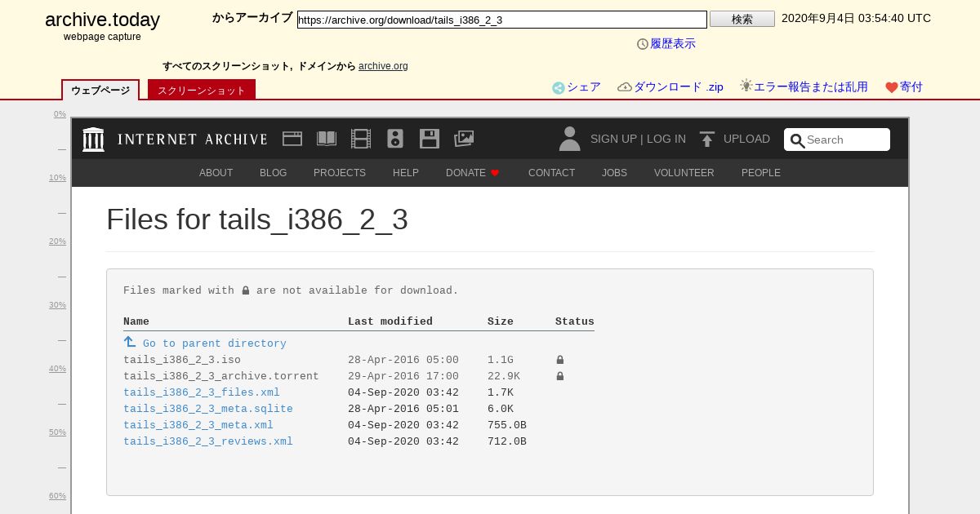980x514 pixels.
Task: Click the ダウンロード .zip link
Action: pyautogui.click(x=679, y=87)
